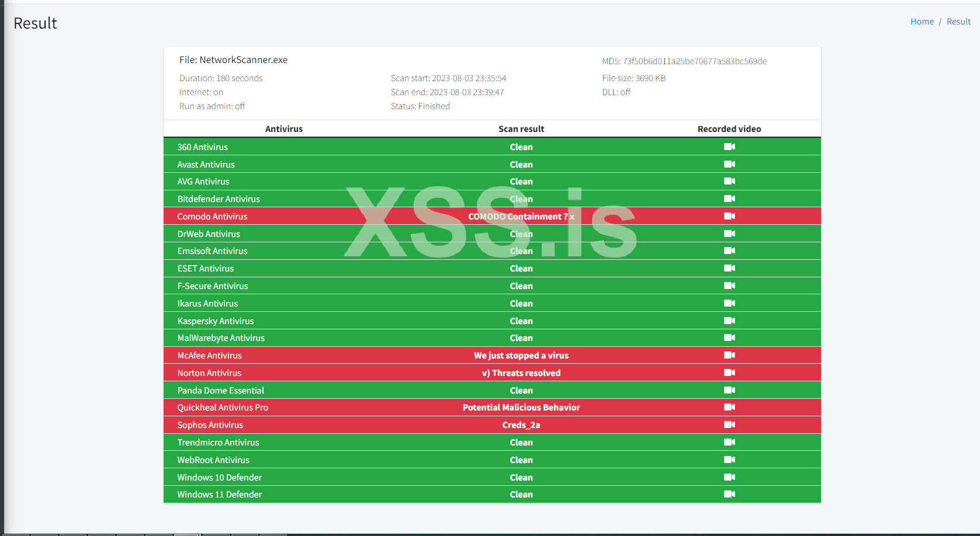Click the Scan start timestamp
Screen dimensions: 980x536
click(448, 78)
